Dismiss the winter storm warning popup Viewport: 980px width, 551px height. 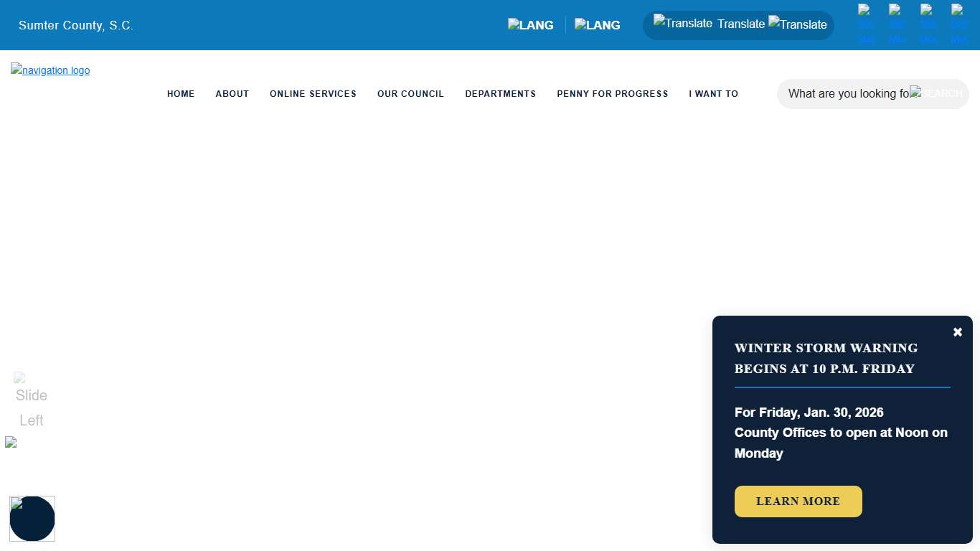click(x=957, y=332)
